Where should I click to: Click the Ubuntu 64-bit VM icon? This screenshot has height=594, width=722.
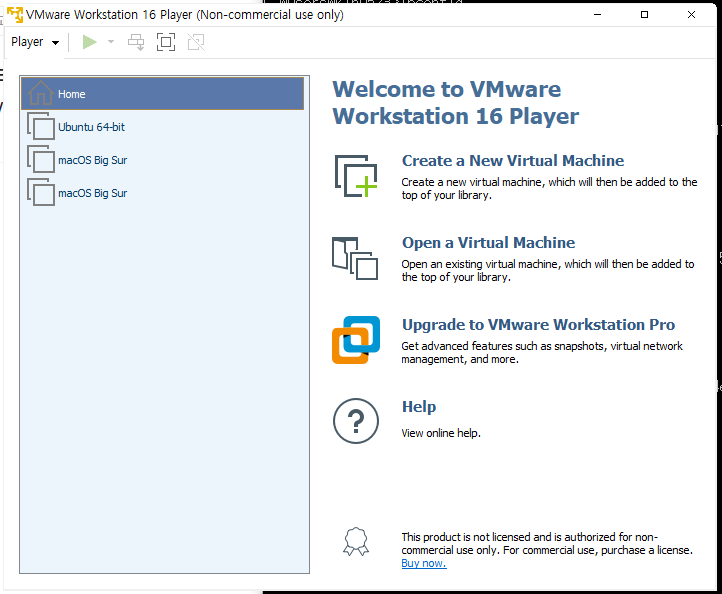(x=41, y=126)
